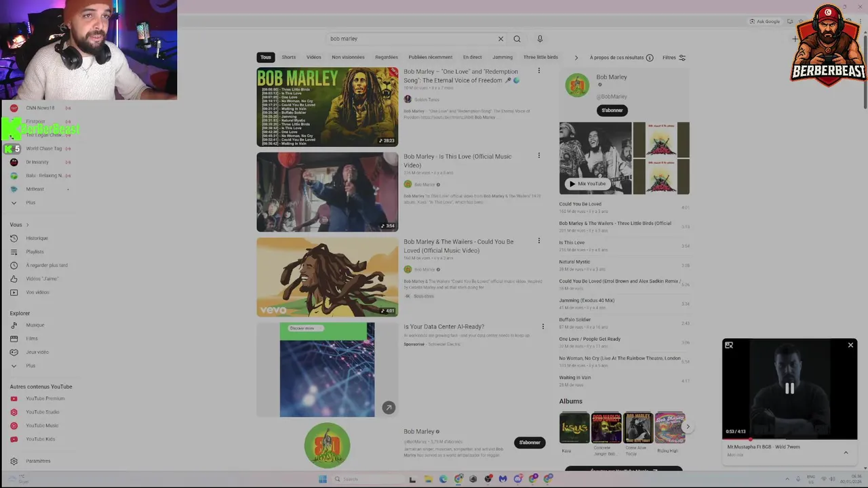Select the 'En direct' filter chip

(473, 58)
